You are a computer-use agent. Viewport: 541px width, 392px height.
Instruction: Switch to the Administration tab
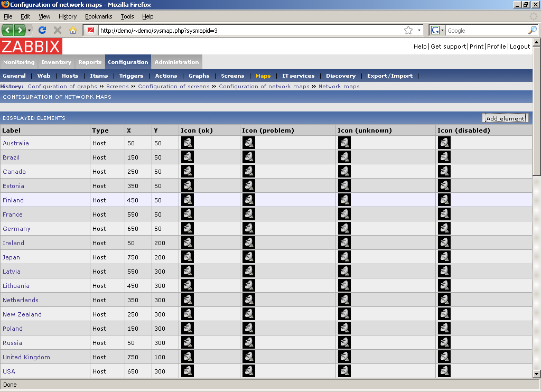[x=176, y=62]
